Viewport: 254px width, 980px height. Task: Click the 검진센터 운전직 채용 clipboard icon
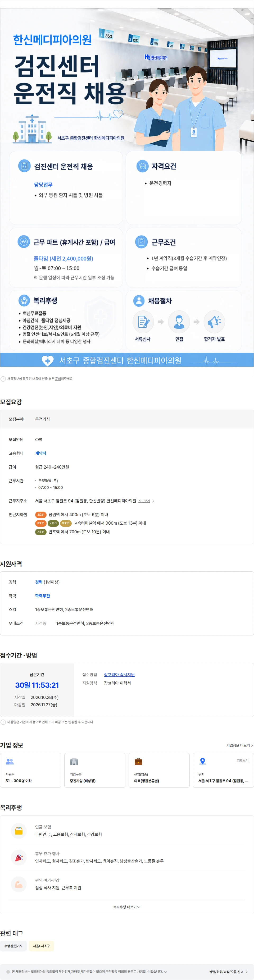click(x=24, y=166)
